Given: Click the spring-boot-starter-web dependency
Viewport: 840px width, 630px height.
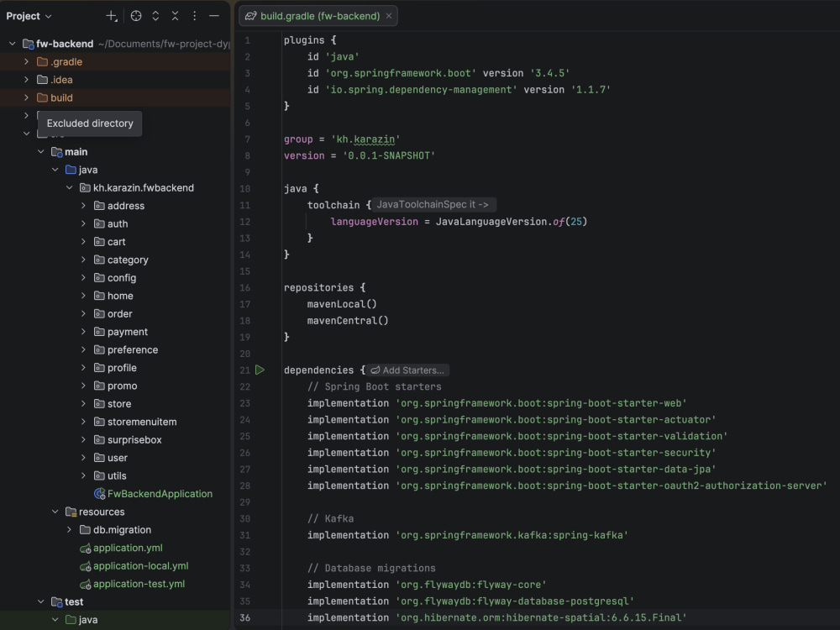Looking at the screenshot, I should [x=541, y=403].
